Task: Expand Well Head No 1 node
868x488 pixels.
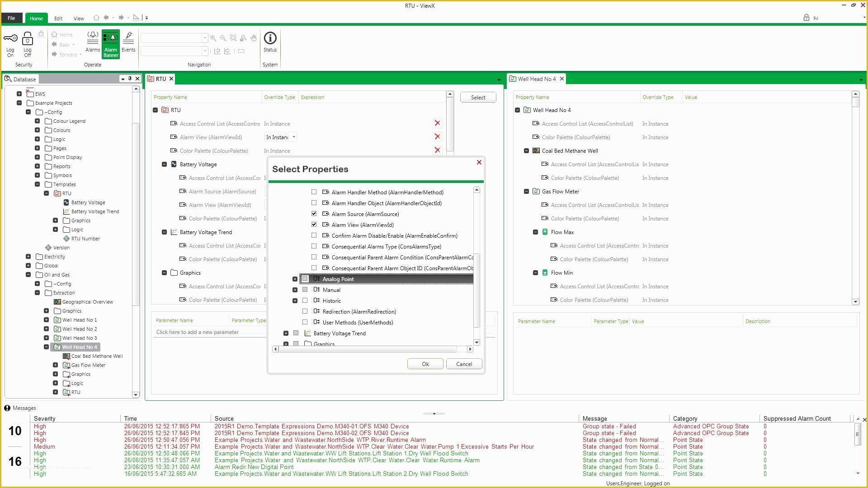Action: point(46,320)
